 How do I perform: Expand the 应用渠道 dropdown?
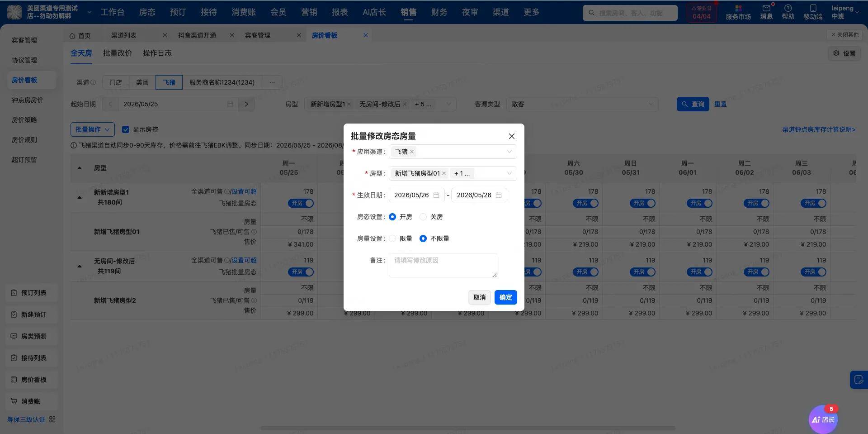click(509, 152)
